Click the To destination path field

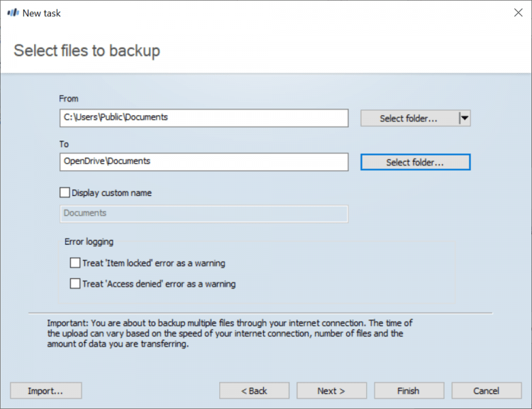204,162
